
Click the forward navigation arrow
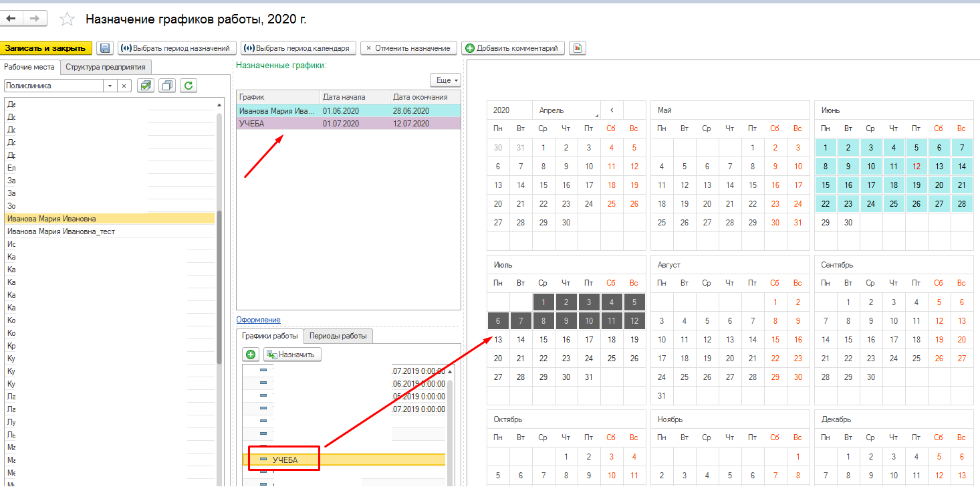[x=35, y=19]
